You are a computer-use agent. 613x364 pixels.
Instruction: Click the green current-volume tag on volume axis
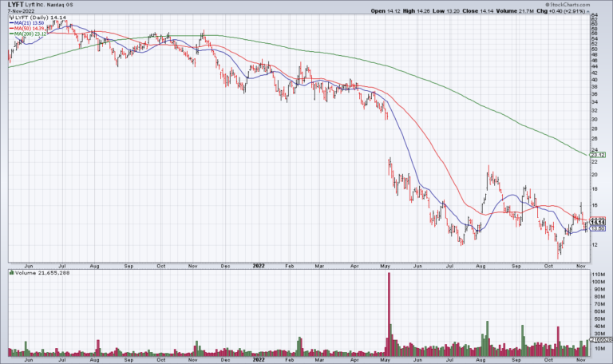pyautogui.click(x=601, y=340)
